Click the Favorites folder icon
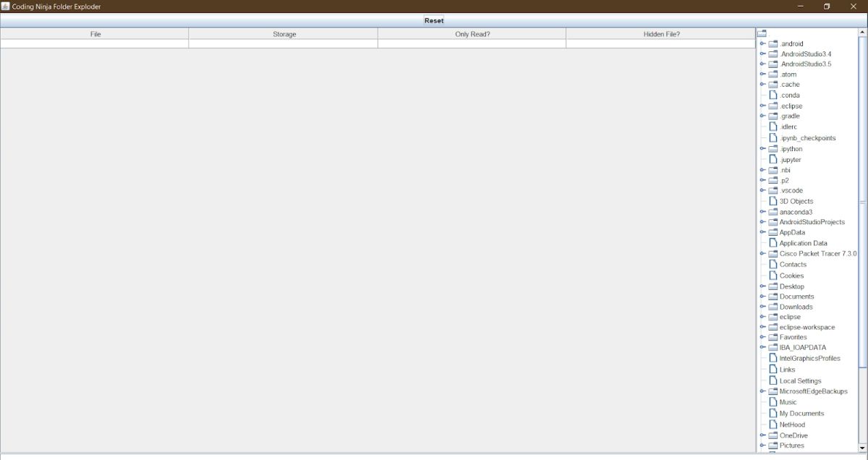This screenshot has height=460, width=868. tap(773, 337)
